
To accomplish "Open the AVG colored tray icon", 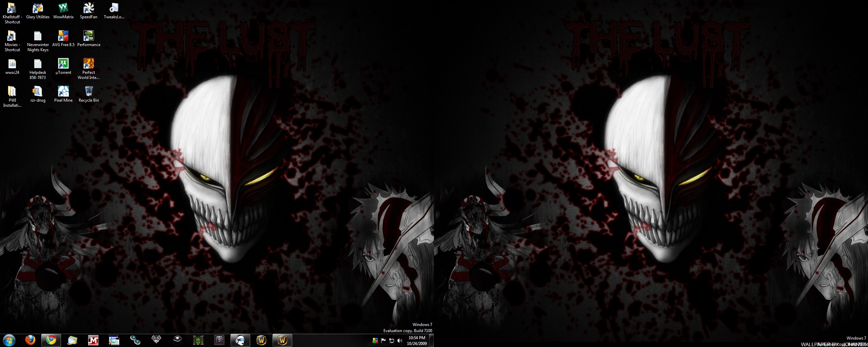I will (x=375, y=341).
